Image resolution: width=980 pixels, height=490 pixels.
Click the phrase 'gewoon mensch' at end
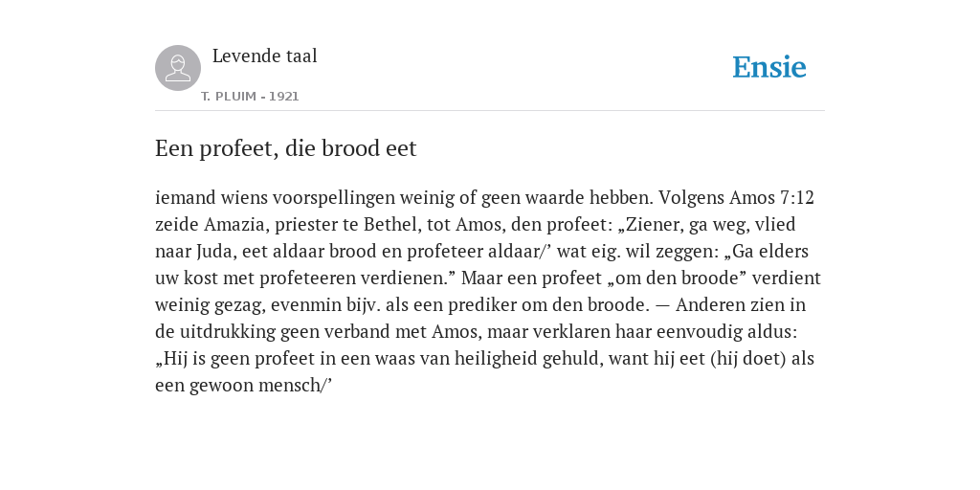[x=255, y=386]
